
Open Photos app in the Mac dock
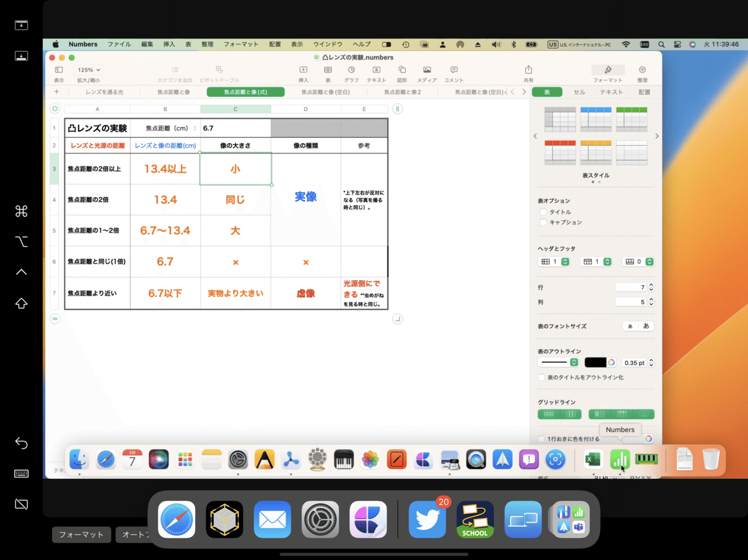pyautogui.click(x=370, y=460)
